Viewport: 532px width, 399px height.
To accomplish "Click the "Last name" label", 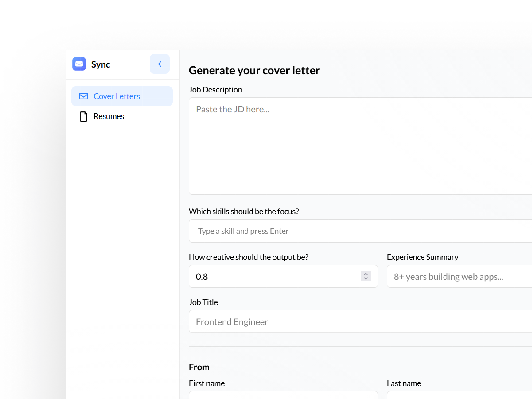I will click(x=404, y=383).
